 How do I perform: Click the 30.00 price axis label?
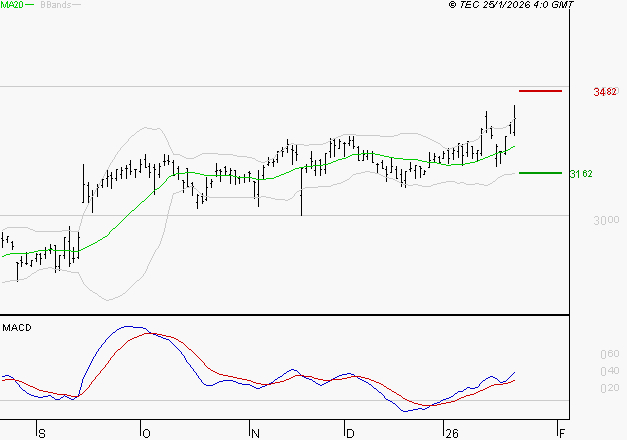point(606,220)
